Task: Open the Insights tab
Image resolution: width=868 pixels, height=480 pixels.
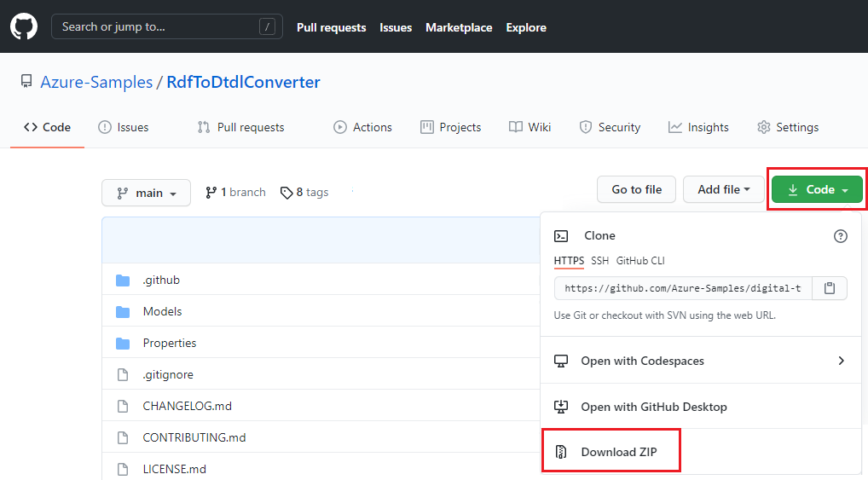Action: (x=698, y=127)
